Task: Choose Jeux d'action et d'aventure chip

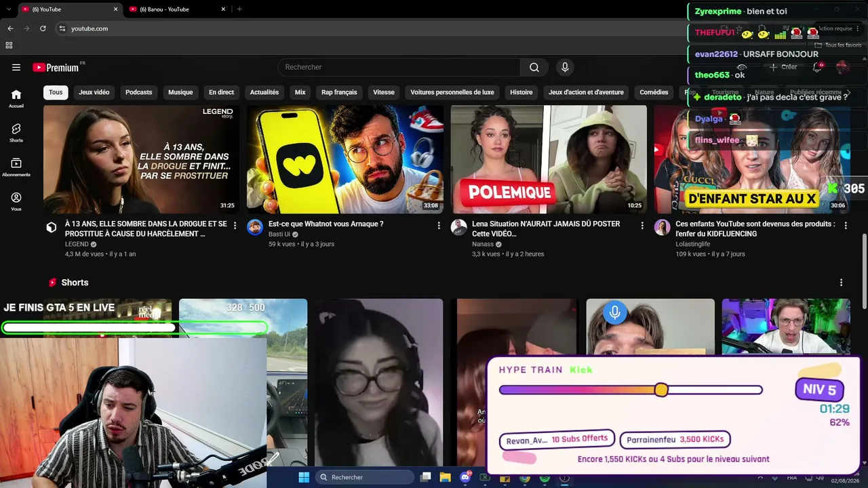Action: coord(586,92)
